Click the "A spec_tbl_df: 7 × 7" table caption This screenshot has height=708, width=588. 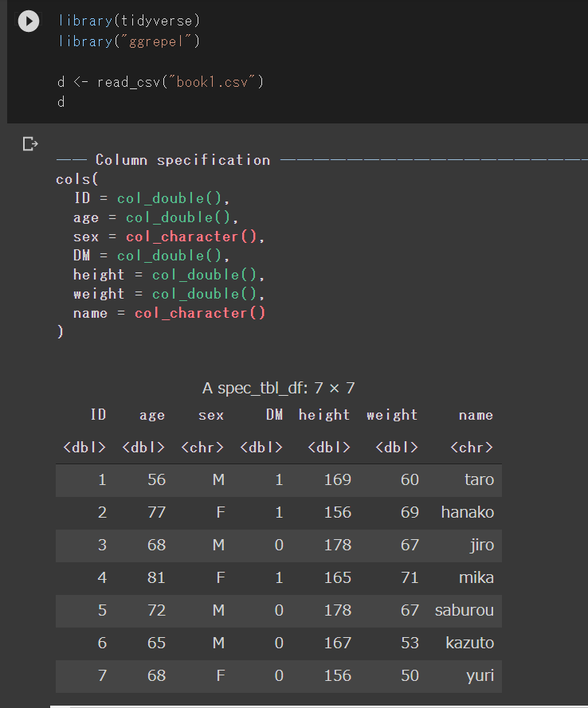point(278,388)
